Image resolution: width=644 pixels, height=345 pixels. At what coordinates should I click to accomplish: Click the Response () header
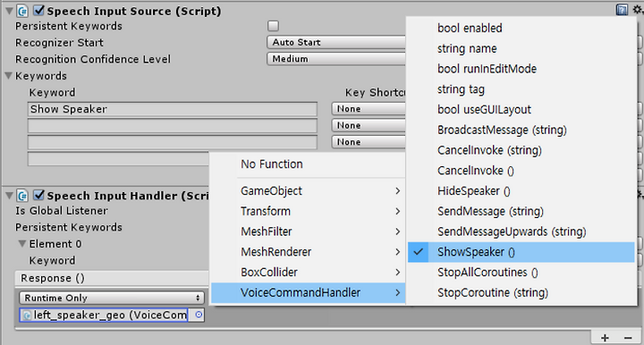pos(112,278)
